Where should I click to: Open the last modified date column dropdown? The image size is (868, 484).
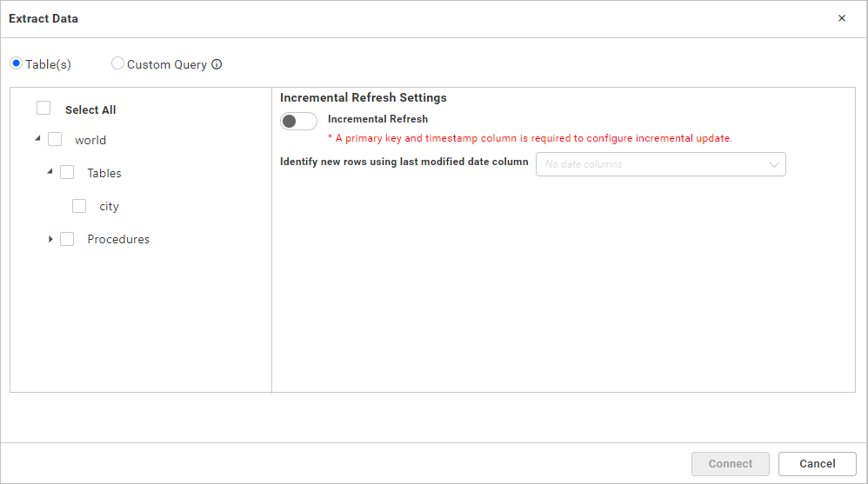tap(660, 164)
